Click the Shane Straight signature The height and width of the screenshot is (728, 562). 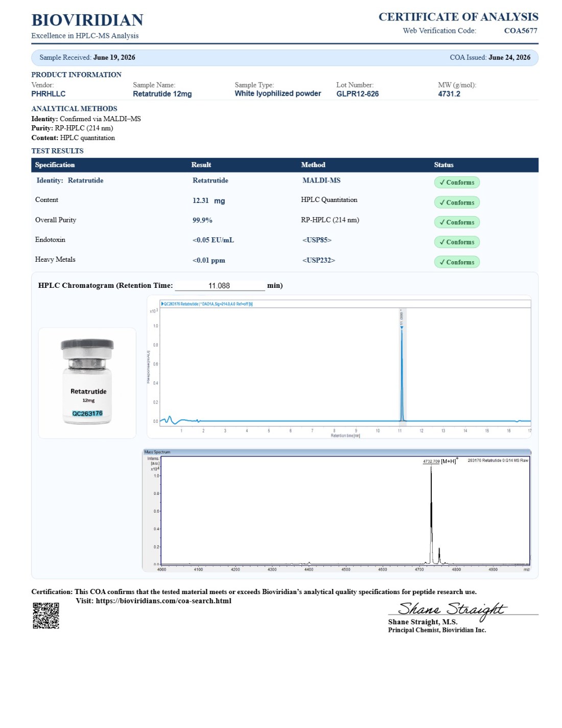451,609
